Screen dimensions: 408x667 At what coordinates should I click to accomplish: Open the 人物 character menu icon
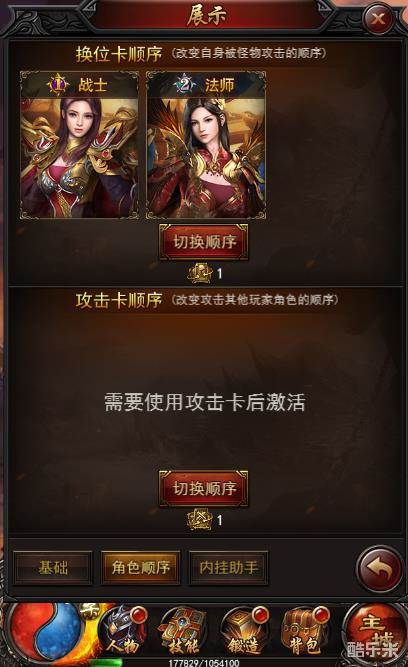point(125,631)
